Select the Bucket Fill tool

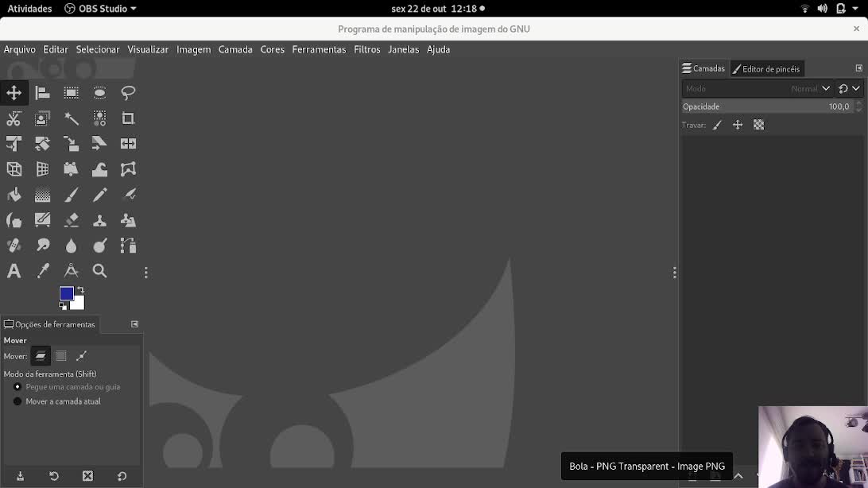(x=14, y=194)
